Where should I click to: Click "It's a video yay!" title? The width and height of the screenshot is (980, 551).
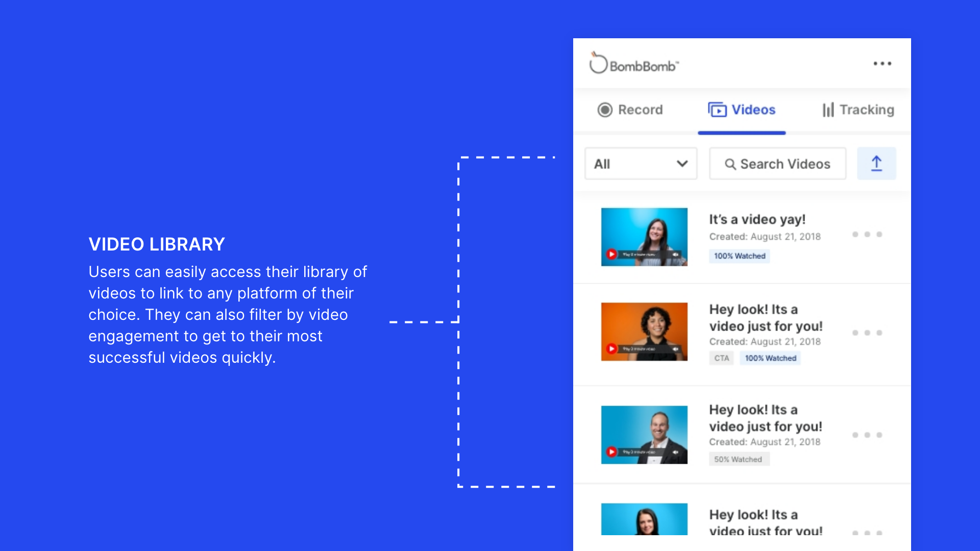click(757, 219)
